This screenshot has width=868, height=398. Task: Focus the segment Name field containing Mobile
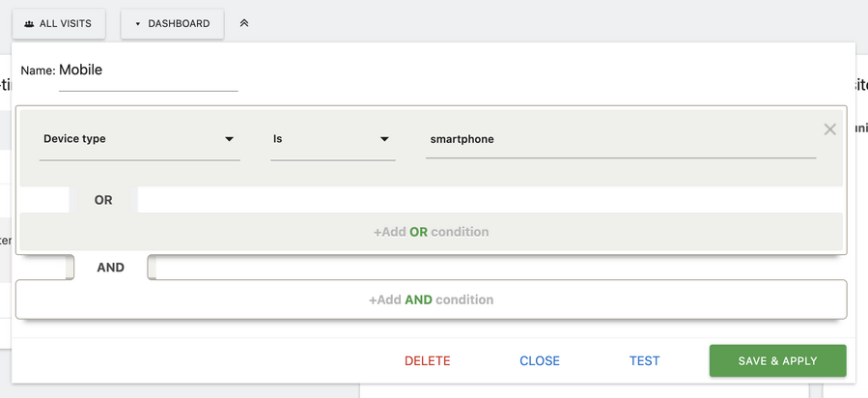tap(148, 71)
